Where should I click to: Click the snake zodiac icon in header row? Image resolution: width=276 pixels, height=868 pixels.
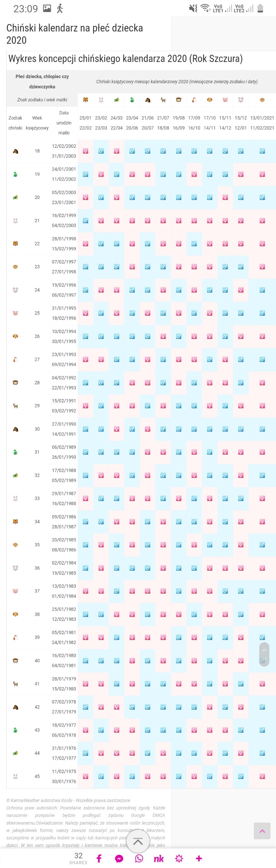[132, 100]
